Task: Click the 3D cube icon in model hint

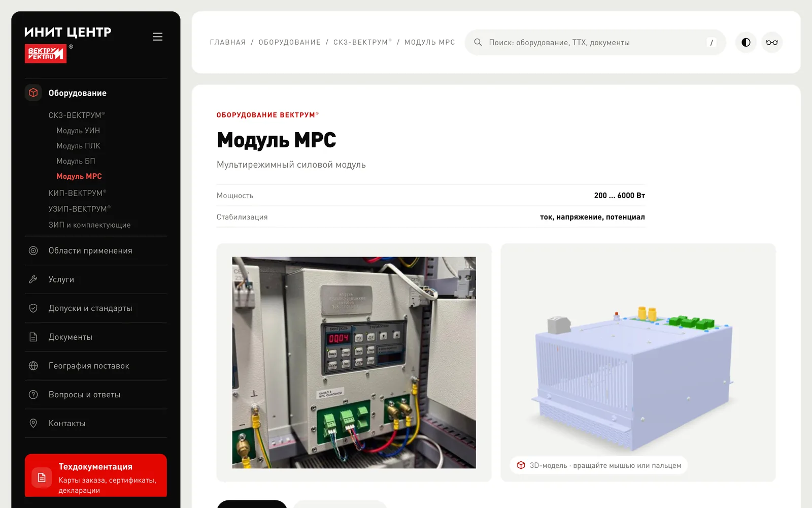Action: (x=521, y=465)
